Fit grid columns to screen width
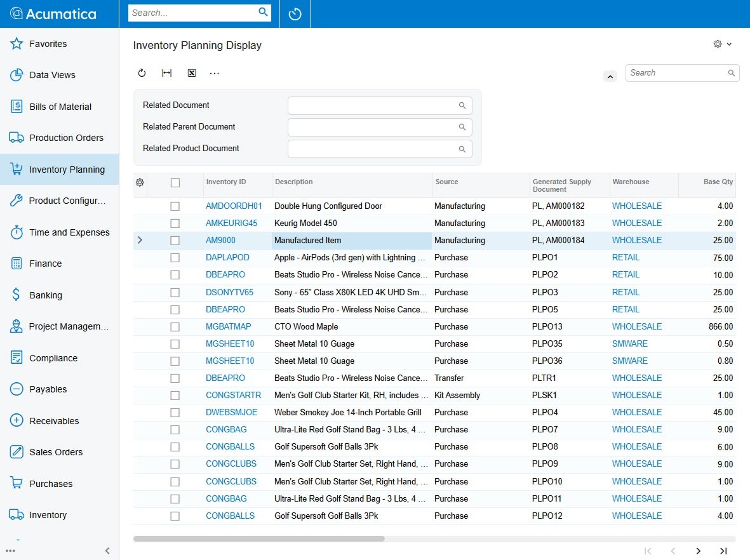The width and height of the screenshot is (750, 560). point(166,72)
